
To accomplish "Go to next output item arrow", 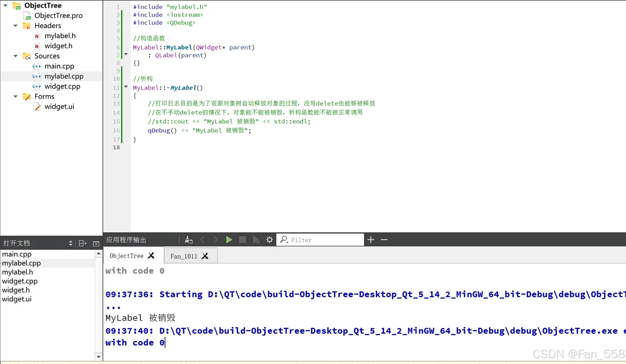I will (x=216, y=240).
